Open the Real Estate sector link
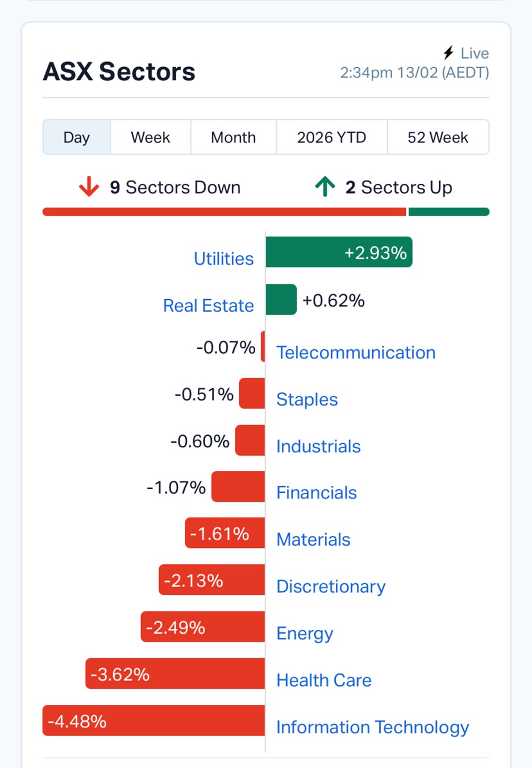 pyautogui.click(x=208, y=305)
